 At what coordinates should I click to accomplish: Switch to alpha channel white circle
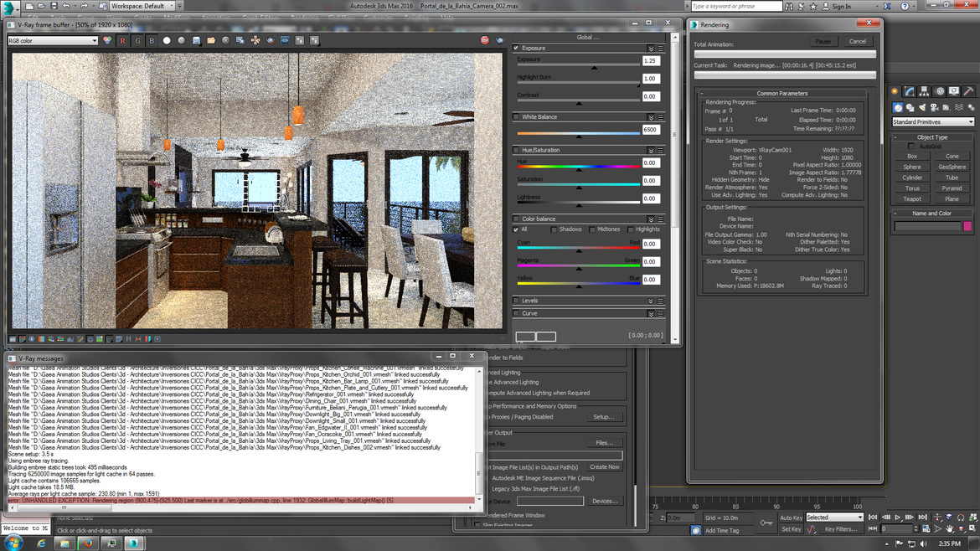pos(167,40)
